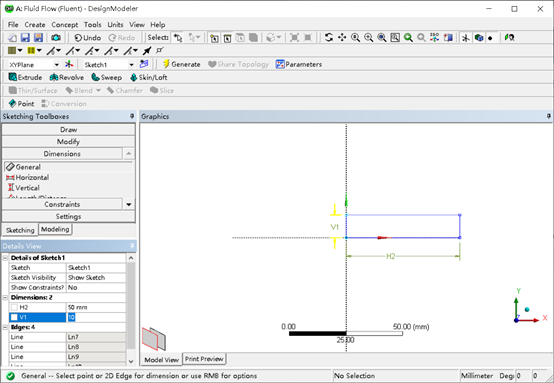This screenshot has height=383, width=554.
Task: Open the Concept menu
Action: tap(65, 24)
